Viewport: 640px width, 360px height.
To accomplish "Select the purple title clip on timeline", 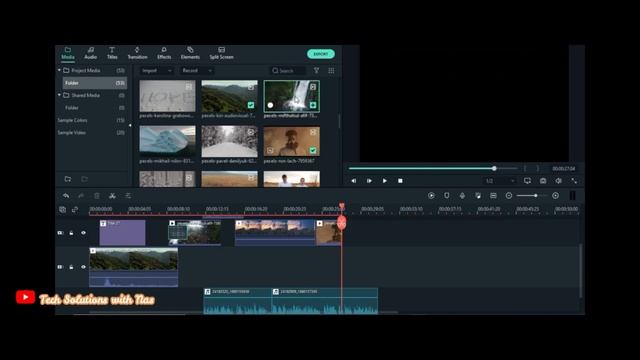I will point(122,233).
